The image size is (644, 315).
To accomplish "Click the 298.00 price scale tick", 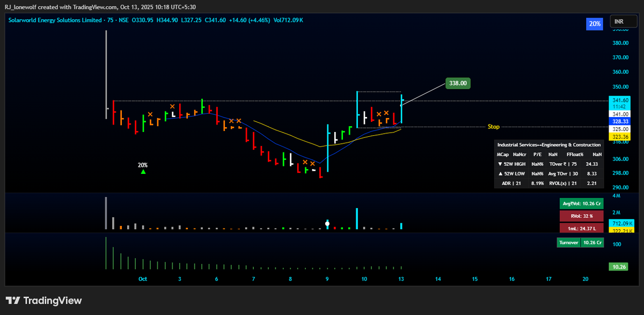I will pyautogui.click(x=620, y=173).
